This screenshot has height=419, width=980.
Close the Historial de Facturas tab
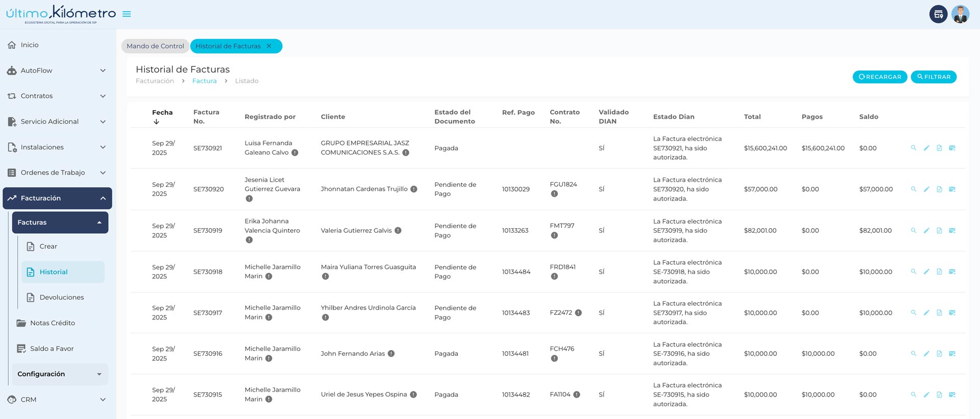[x=269, y=46]
